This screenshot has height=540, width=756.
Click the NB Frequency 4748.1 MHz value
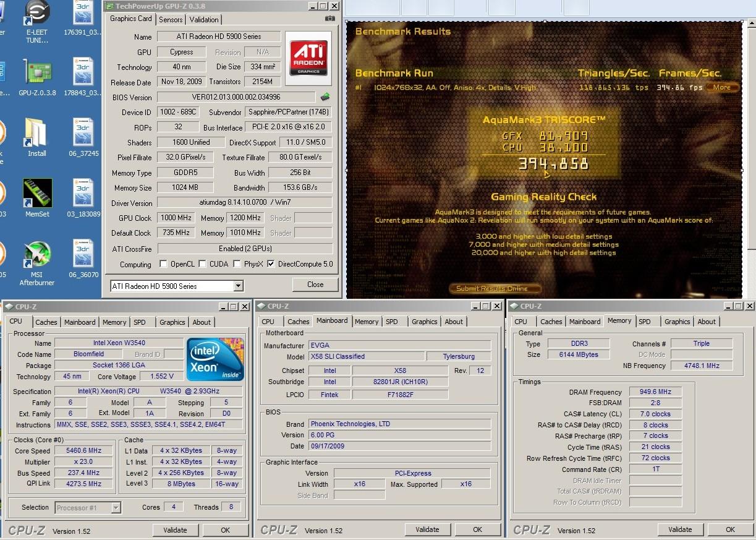coord(701,366)
